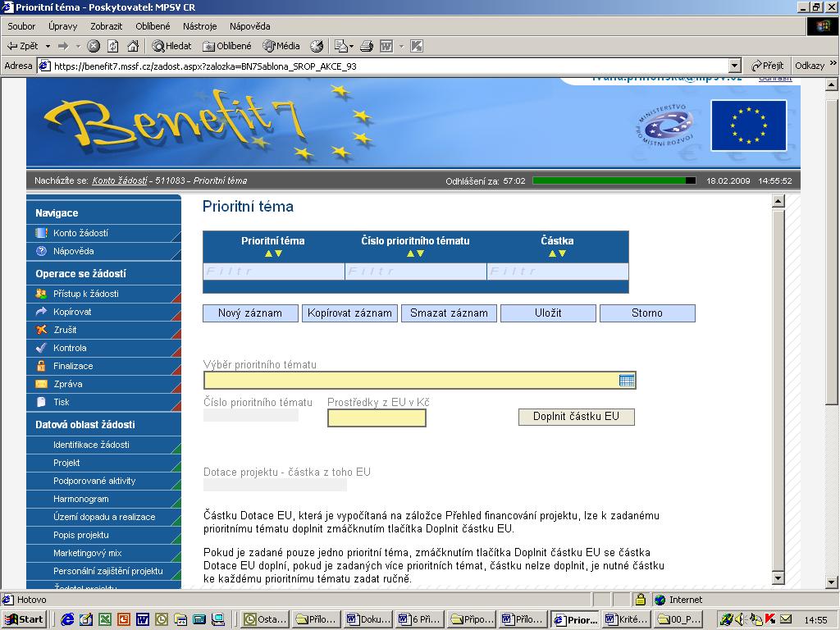Show browsing history icon
840x630 pixels.
(x=317, y=47)
